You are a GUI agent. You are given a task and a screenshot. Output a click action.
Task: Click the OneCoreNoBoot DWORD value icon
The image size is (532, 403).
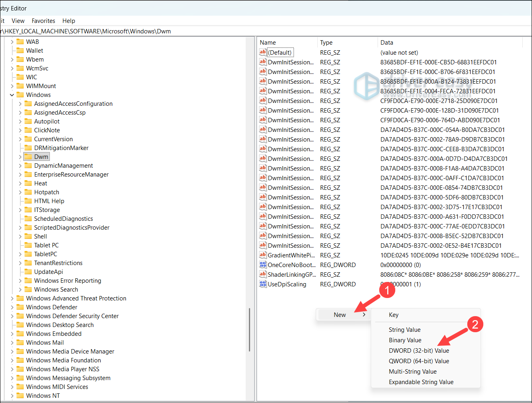click(263, 265)
